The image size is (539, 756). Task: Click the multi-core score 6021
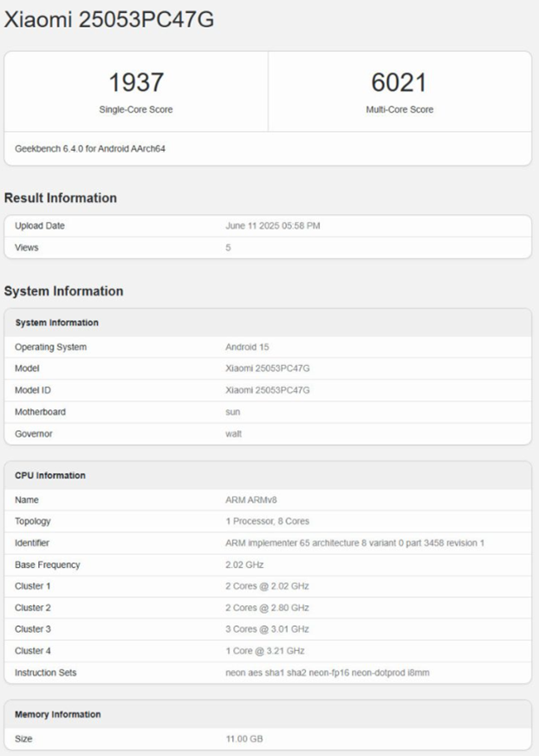(x=399, y=83)
